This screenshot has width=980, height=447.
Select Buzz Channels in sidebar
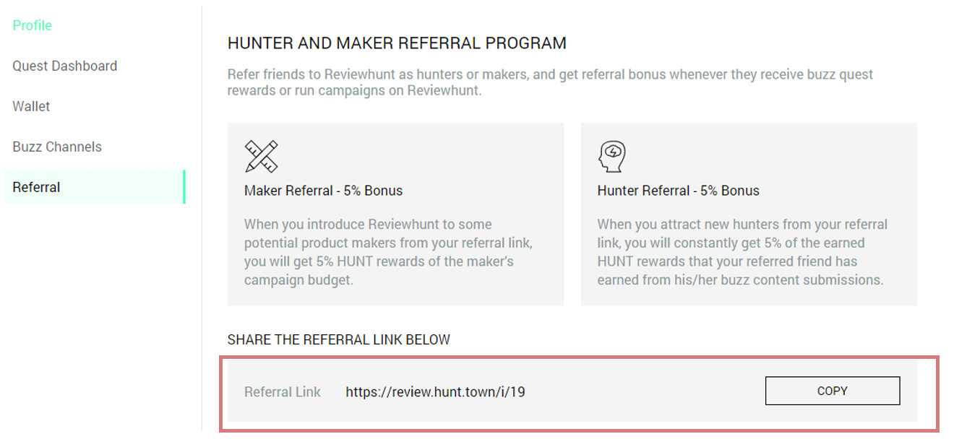pyautogui.click(x=57, y=147)
